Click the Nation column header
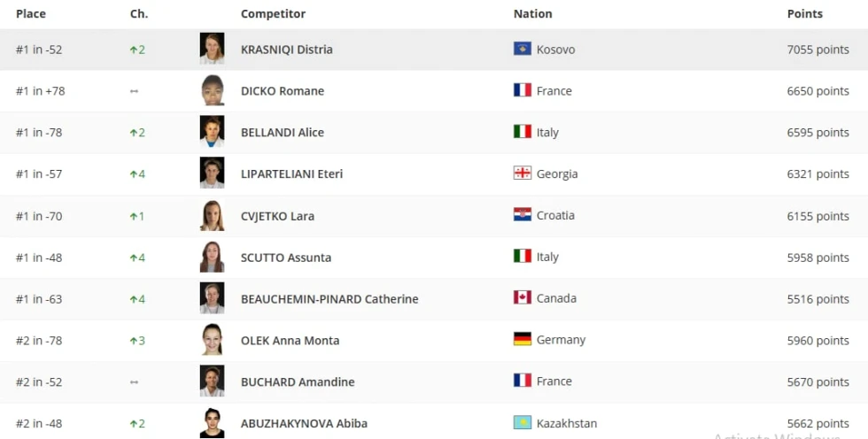 (532, 14)
